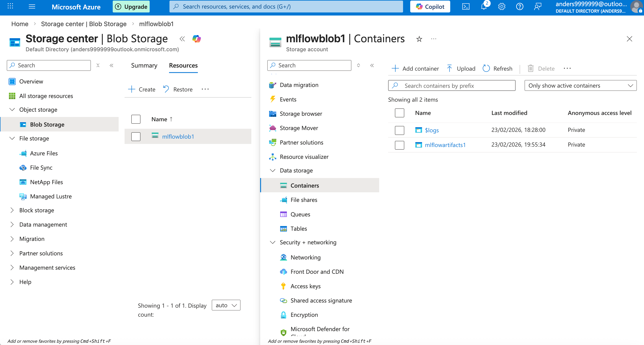The width and height of the screenshot is (644, 345).
Task: Open the display count auto dropdown
Action: click(x=225, y=305)
